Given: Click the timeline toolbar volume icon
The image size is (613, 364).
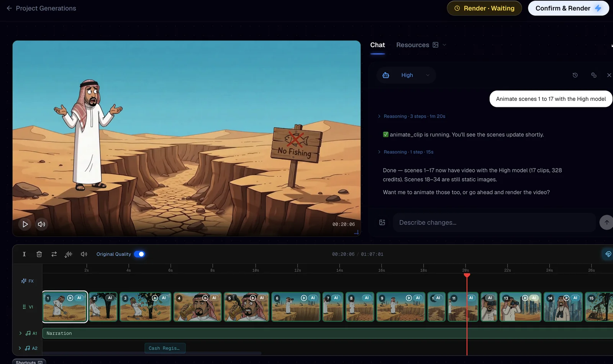Looking at the screenshot, I should point(84,254).
